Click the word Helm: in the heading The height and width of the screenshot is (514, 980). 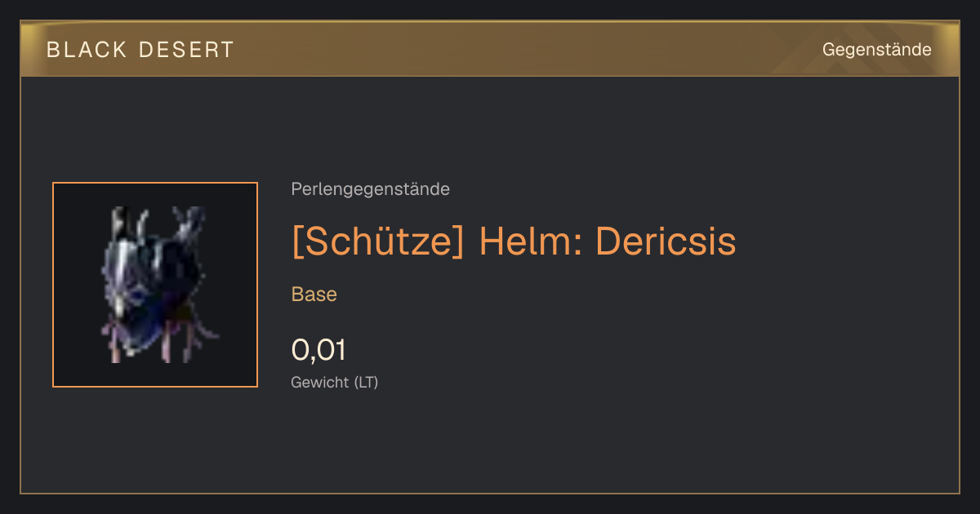(530, 241)
